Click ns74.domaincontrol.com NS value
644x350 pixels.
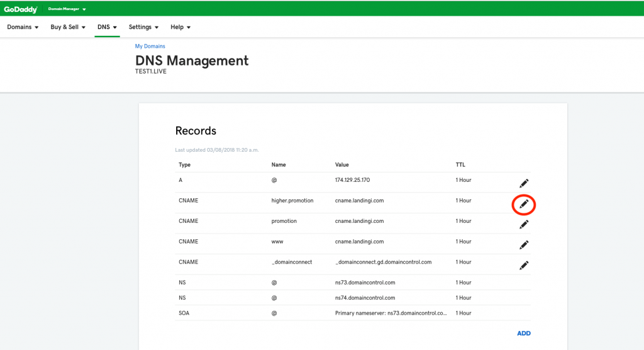click(x=365, y=298)
